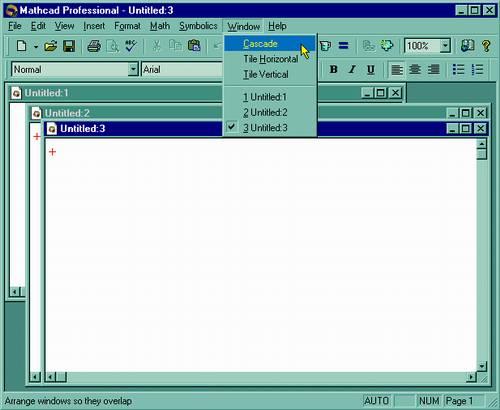Save the worksheet with the floppy disk icon
500x410 pixels.
pos(69,46)
